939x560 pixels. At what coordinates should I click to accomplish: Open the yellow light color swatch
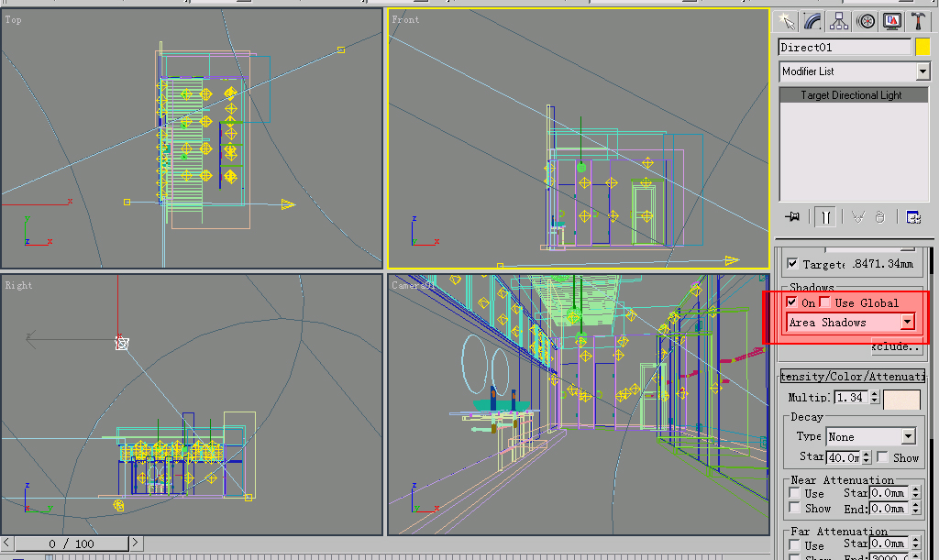coord(923,46)
